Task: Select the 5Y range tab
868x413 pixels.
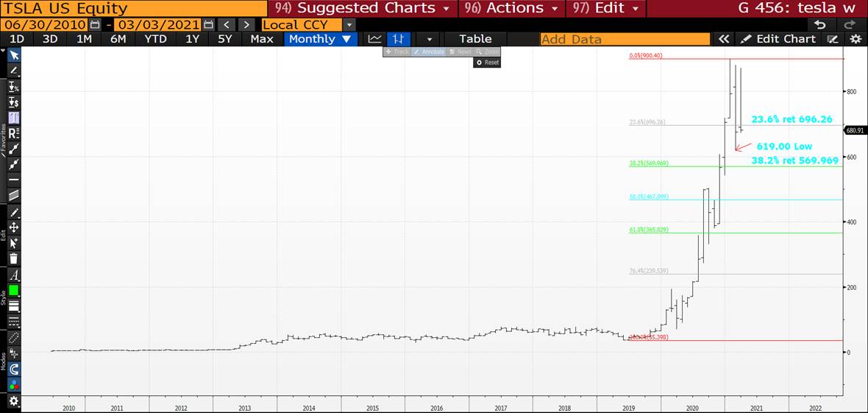Action: coord(225,39)
